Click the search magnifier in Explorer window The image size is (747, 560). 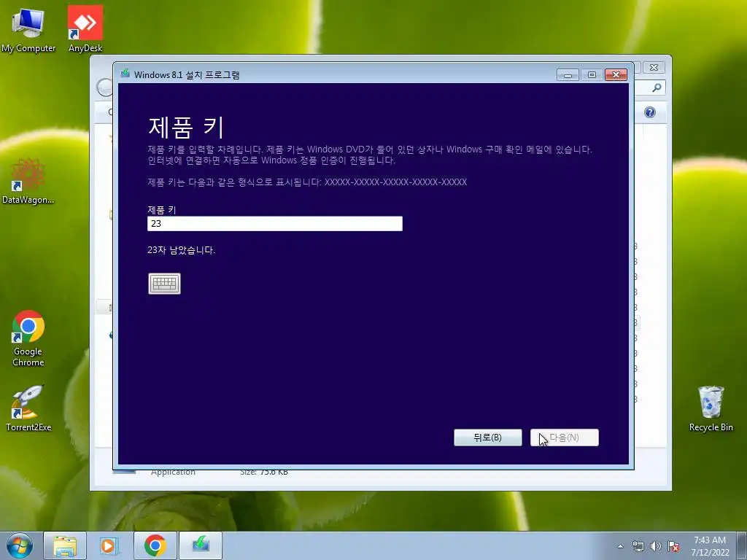(657, 87)
